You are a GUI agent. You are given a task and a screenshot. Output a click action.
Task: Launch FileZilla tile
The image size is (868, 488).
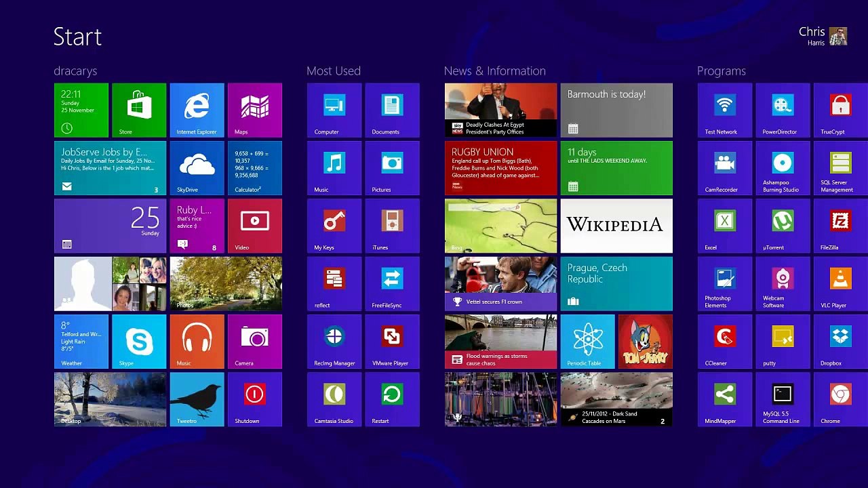click(841, 226)
